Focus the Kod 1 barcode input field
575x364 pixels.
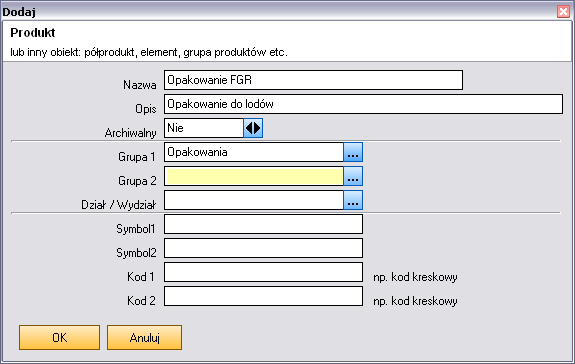[263, 272]
